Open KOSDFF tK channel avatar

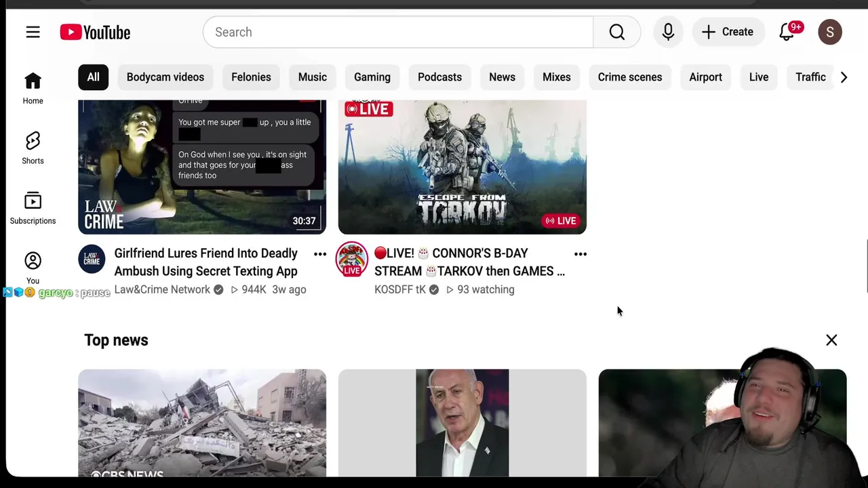351,259
